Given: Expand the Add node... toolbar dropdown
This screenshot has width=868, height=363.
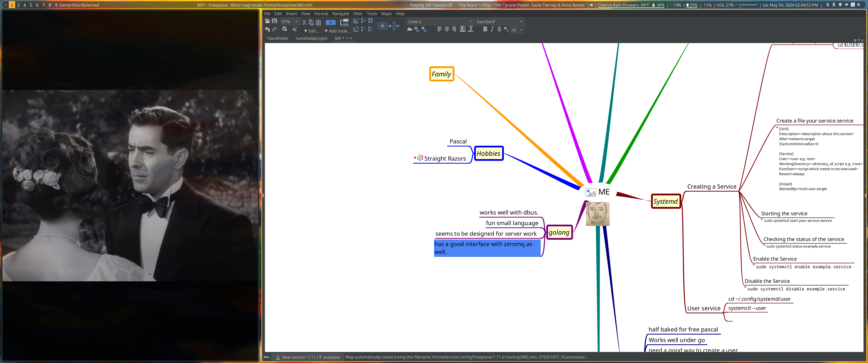Looking at the screenshot, I should tap(337, 31).
